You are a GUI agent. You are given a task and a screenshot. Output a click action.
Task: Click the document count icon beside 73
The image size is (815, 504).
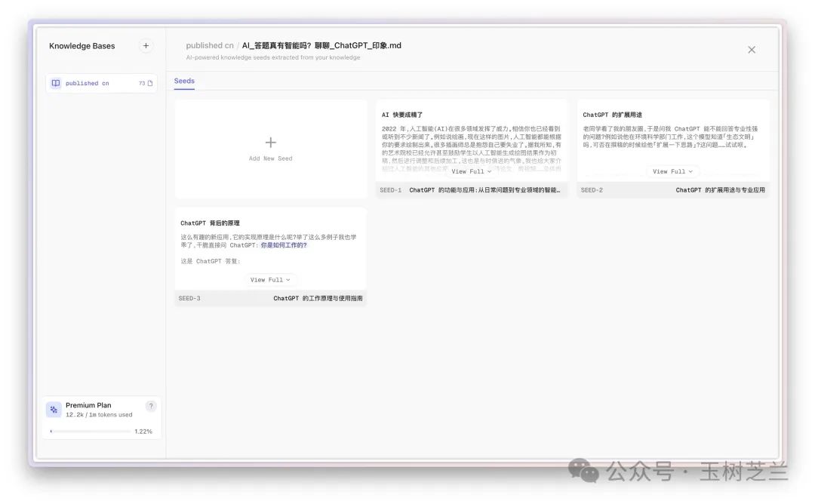[150, 83]
